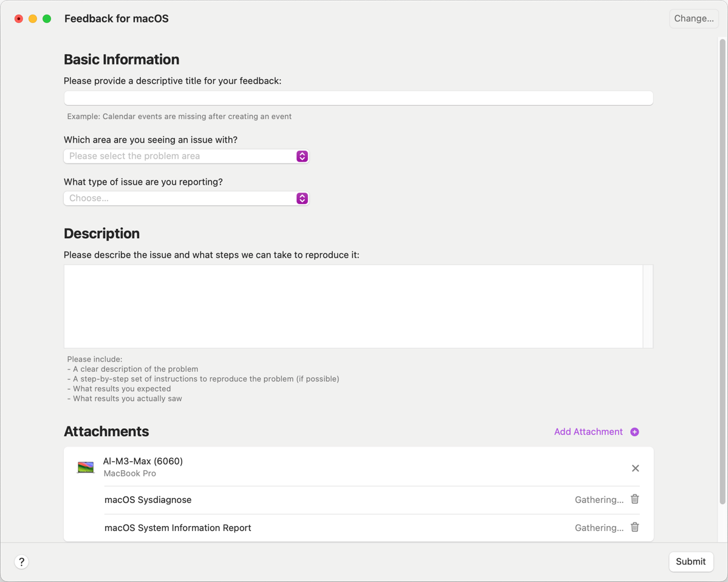
Task: Click the purple plus icon beside Add Attachment
Action: 634,432
